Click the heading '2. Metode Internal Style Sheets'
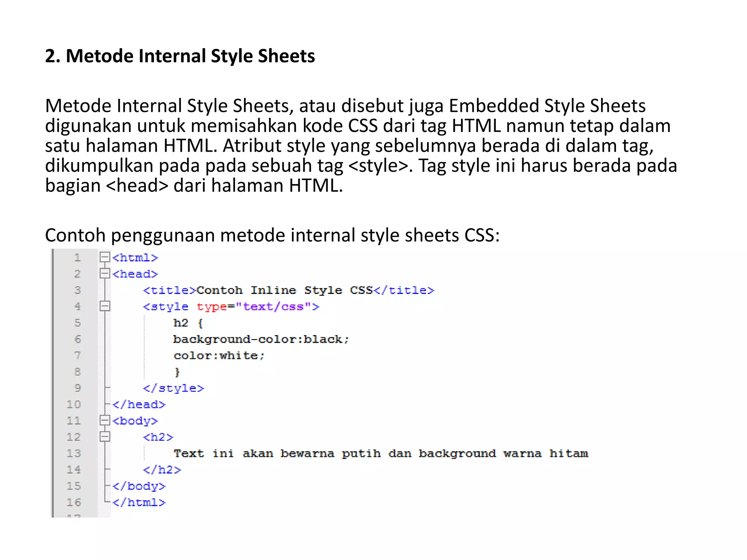Screen dimensions: 747x560 180,56
